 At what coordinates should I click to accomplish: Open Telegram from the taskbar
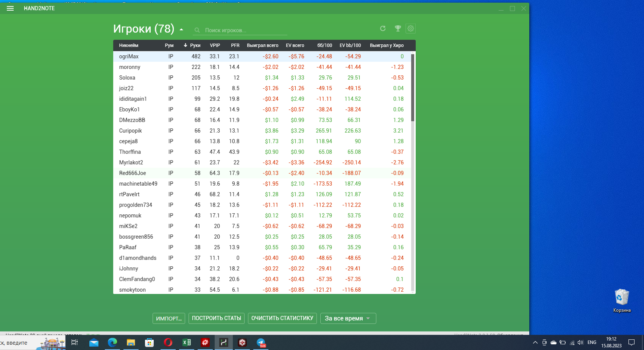tap(261, 342)
